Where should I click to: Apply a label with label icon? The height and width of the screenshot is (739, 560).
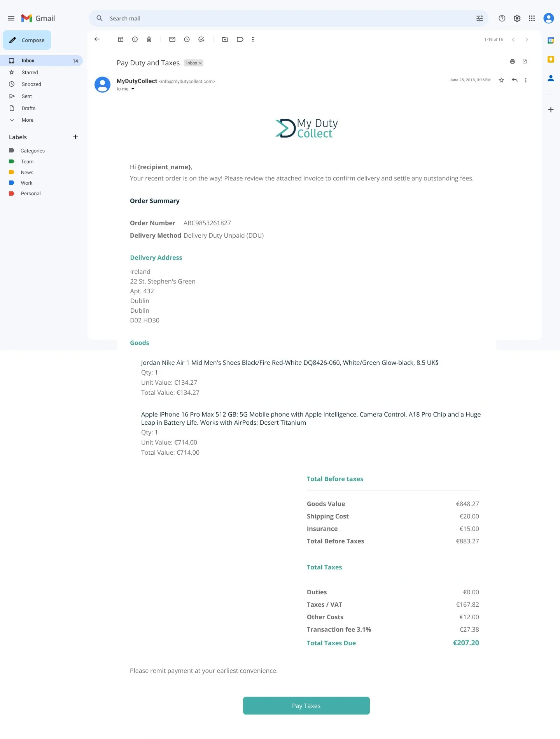(x=240, y=39)
